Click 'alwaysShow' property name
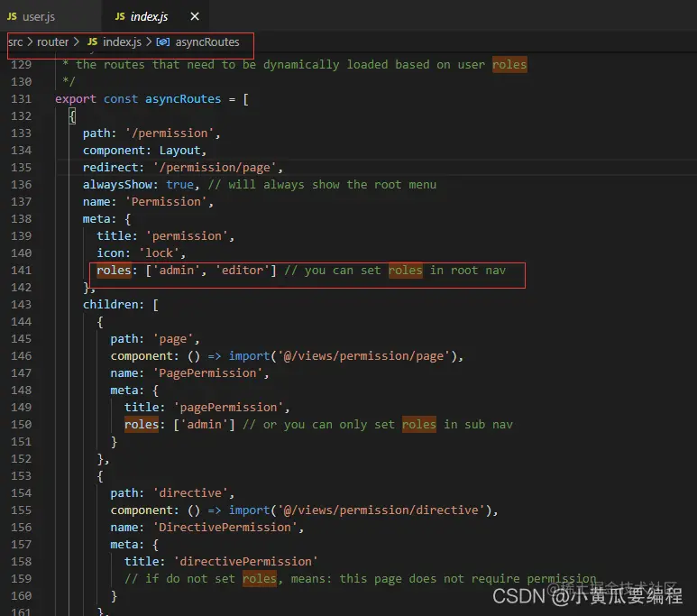This screenshot has height=616, width=697. point(117,185)
